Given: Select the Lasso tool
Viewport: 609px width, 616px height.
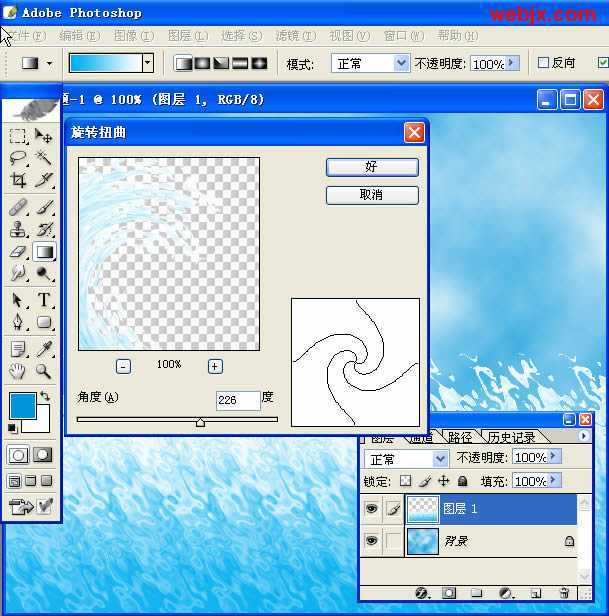Looking at the screenshot, I should [x=18, y=158].
